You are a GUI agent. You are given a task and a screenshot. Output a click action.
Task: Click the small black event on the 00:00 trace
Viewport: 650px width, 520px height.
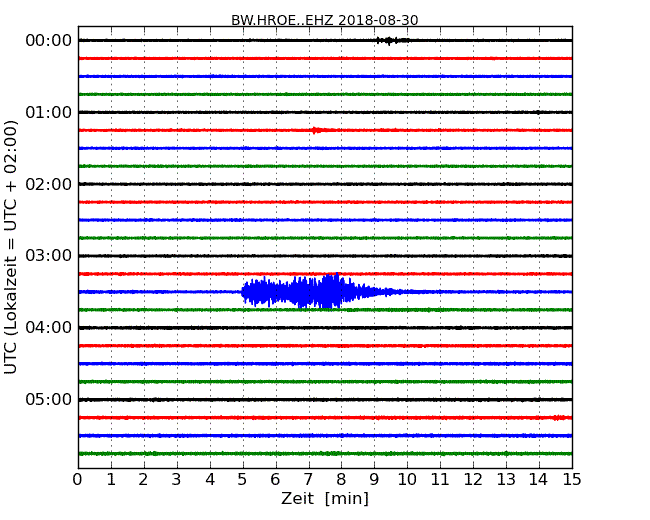[x=392, y=40]
